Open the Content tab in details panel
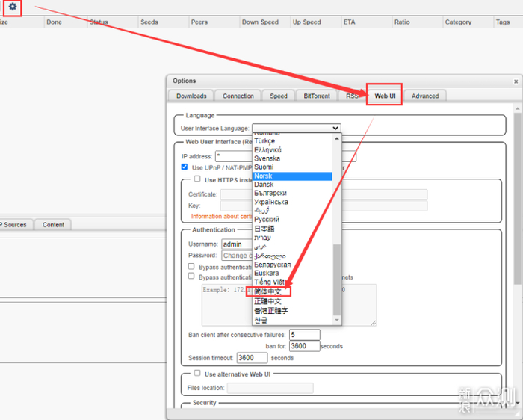 [53, 225]
